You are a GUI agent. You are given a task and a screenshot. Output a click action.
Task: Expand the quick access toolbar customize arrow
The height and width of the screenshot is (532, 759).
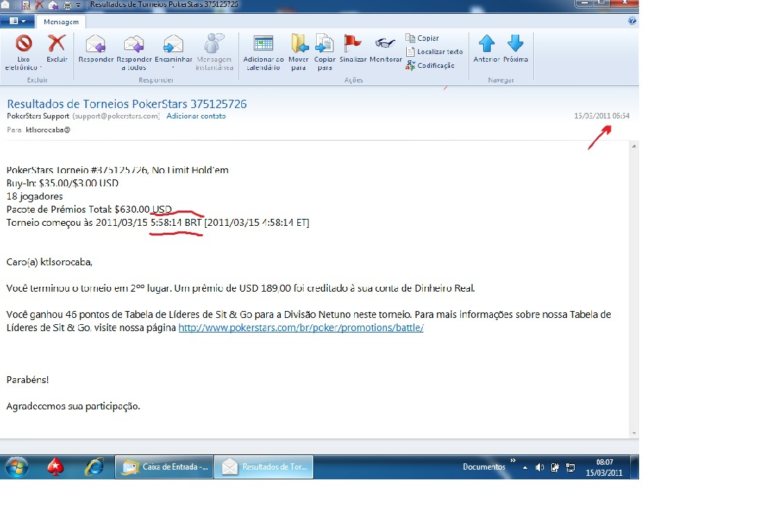point(78,6)
